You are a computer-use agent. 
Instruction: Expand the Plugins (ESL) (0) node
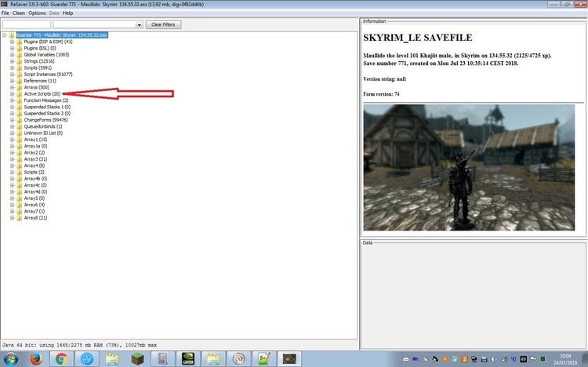[12, 49]
